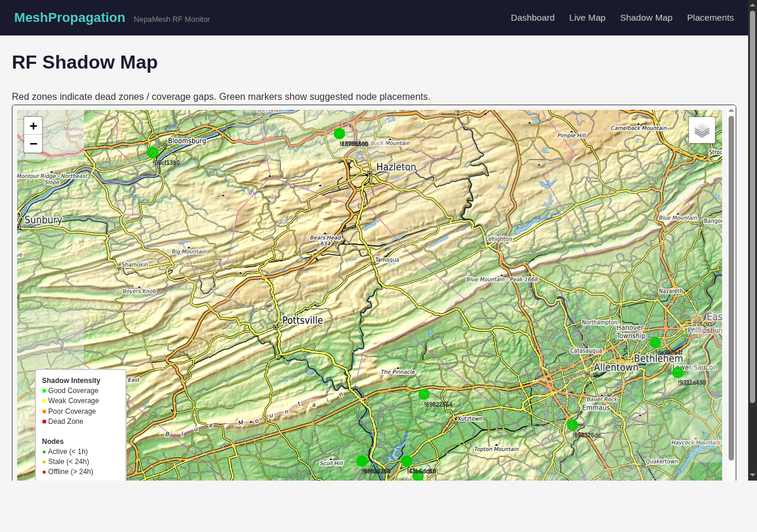This screenshot has width=757, height=532.
Task: Click the Allentown city label on map
Action: pyautogui.click(x=616, y=367)
